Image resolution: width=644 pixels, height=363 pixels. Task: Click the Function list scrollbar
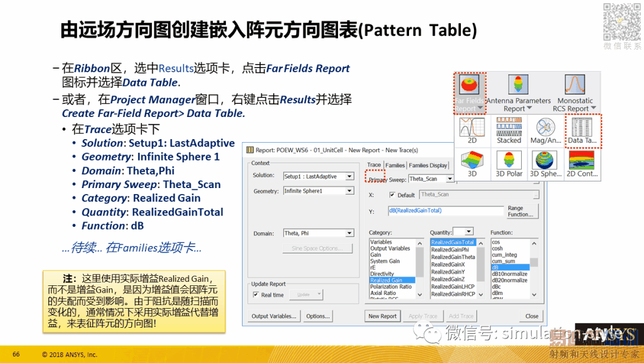click(x=534, y=269)
